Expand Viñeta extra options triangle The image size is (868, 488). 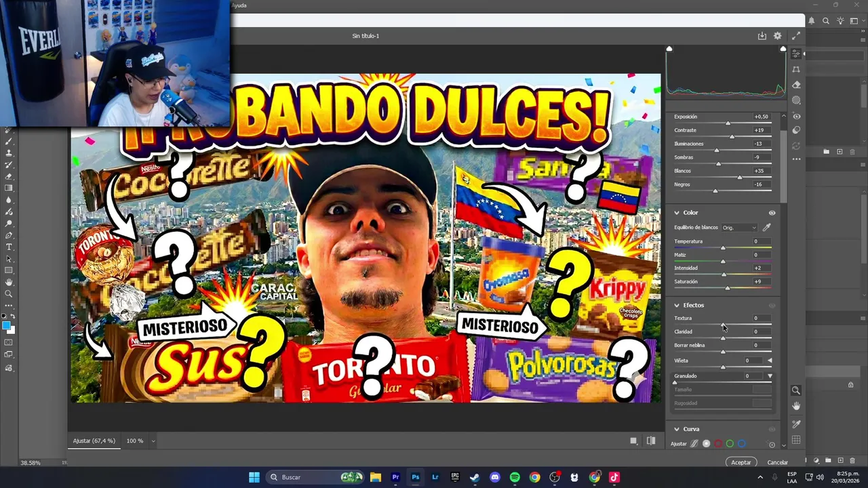coord(770,361)
